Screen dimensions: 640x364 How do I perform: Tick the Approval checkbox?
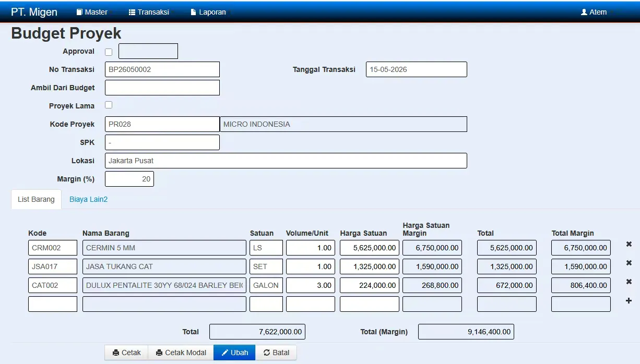click(x=109, y=52)
